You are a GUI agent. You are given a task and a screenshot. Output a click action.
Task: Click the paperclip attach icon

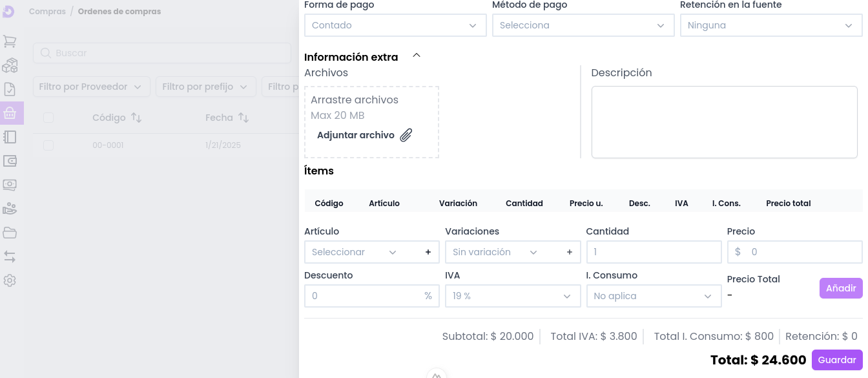point(406,135)
